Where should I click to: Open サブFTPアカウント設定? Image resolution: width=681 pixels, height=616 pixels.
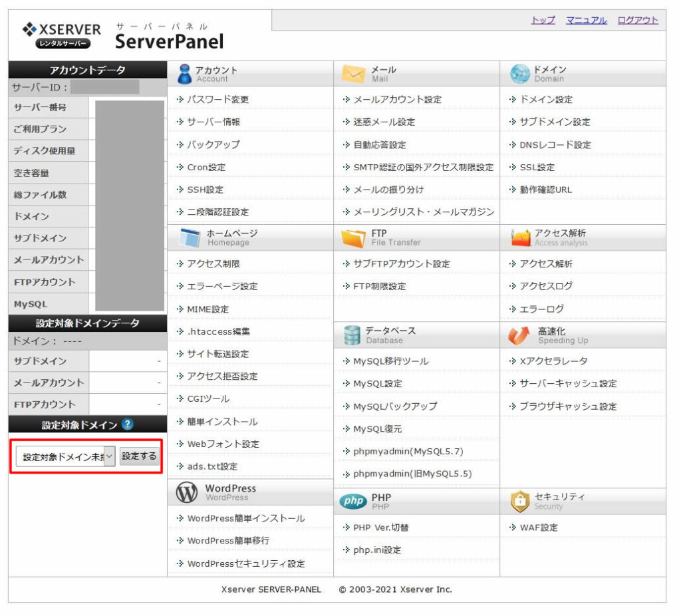click(402, 263)
